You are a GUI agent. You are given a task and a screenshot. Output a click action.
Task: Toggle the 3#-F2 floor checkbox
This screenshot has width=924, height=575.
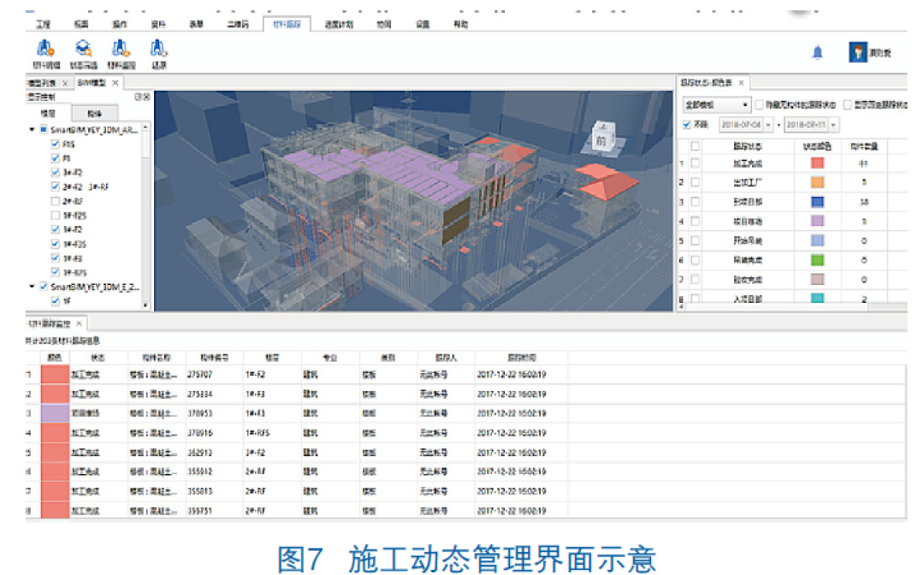tap(55, 172)
